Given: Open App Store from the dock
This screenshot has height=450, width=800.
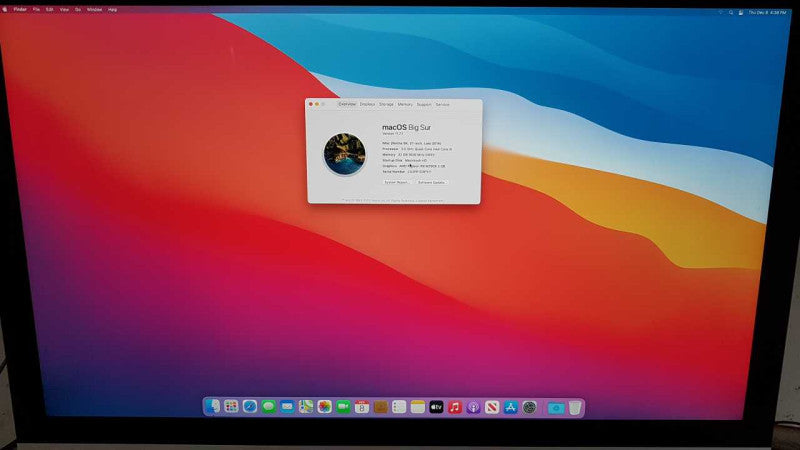Looking at the screenshot, I should click(511, 407).
